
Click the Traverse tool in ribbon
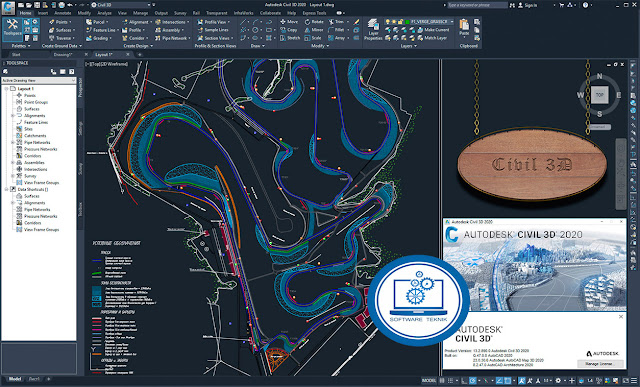(62, 38)
